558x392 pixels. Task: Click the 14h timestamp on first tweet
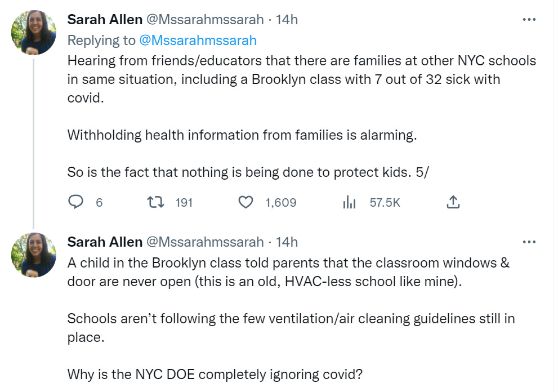(x=287, y=20)
